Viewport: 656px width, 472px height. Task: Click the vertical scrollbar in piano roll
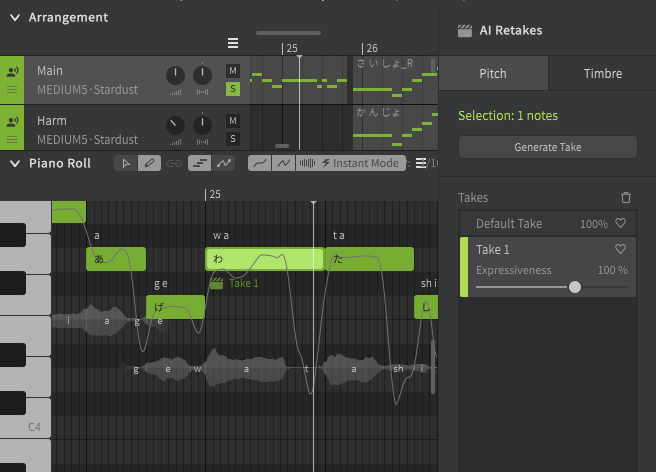(x=433, y=367)
